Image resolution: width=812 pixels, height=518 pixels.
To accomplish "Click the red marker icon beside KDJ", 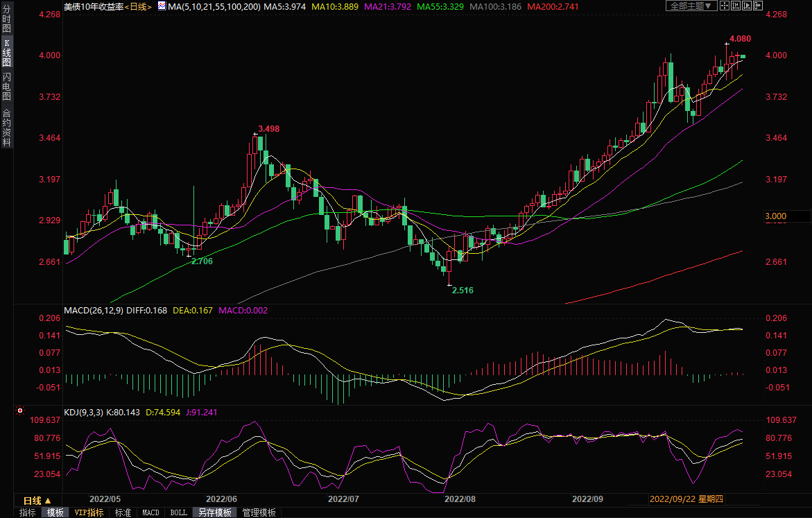I will (19, 411).
